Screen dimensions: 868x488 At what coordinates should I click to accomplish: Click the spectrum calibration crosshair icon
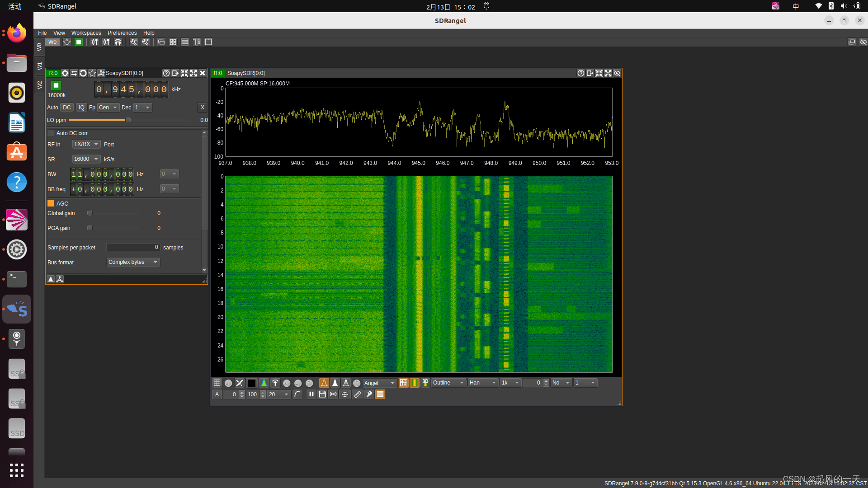[345, 394]
